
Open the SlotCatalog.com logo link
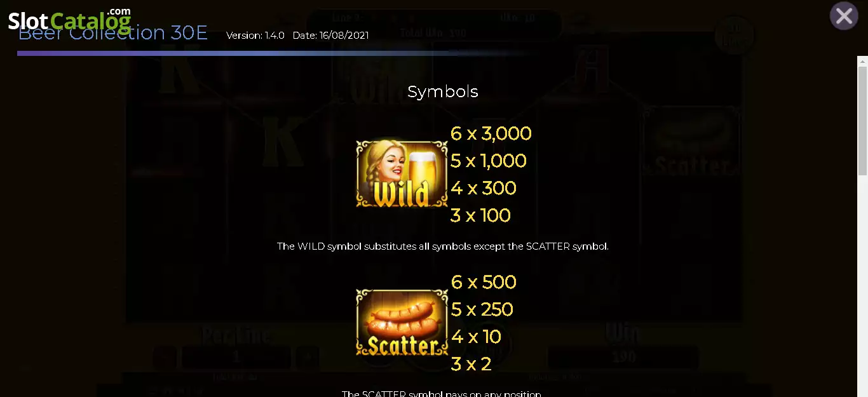click(69, 20)
